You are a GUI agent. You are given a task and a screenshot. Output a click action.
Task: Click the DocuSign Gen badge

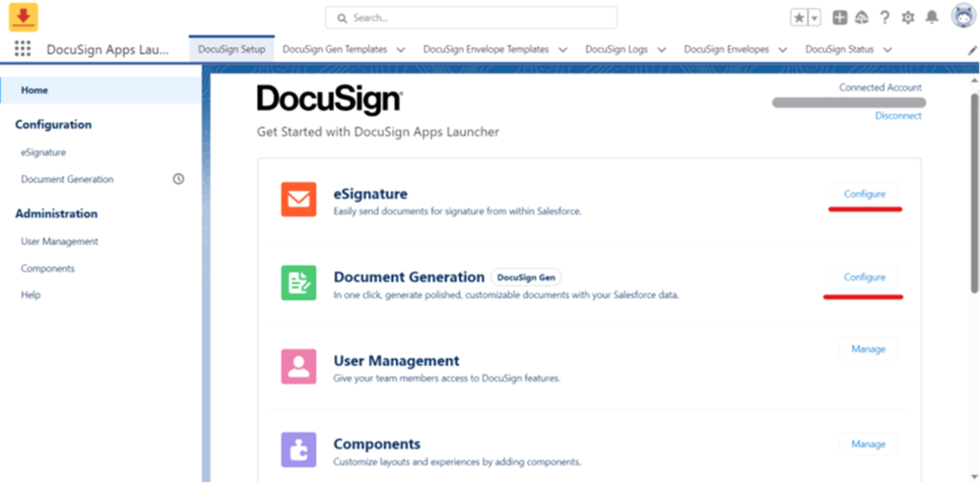pyautogui.click(x=526, y=277)
